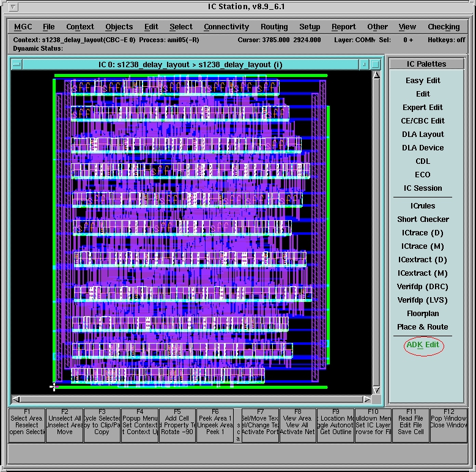The width and height of the screenshot is (476, 472).
Task: Minimize the s1238_delay_layout sub-window
Action: (x=364, y=64)
